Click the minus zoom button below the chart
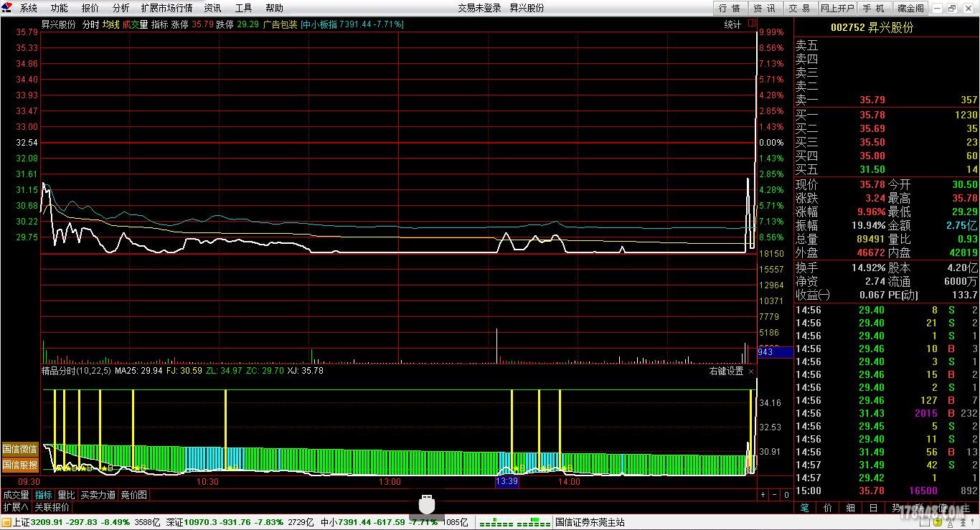Screen dimensions: 980x530 pyautogui.click(x=774, y=495)
